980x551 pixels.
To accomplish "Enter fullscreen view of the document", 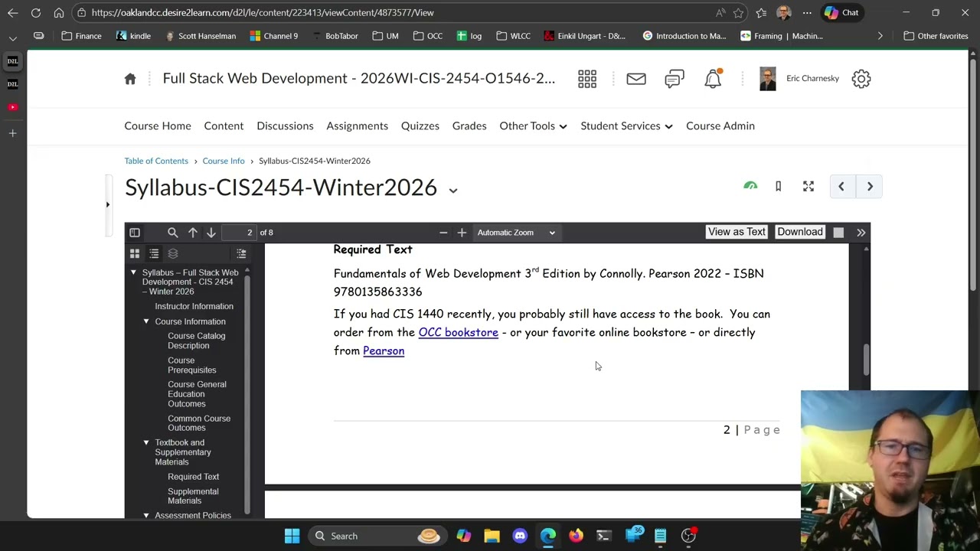I will [808, 186].
